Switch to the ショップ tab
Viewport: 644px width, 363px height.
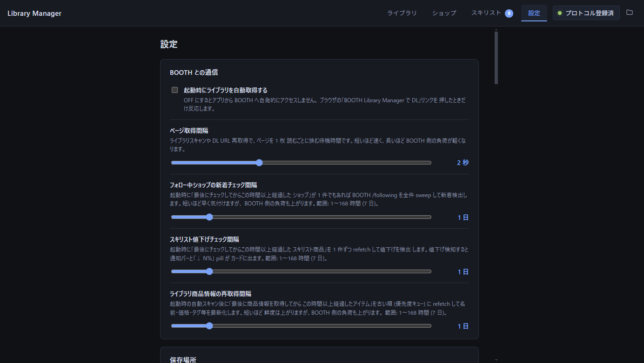click(444, 13)
